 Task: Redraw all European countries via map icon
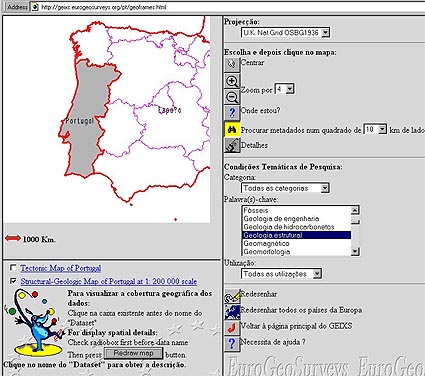[x=232, y=311]
